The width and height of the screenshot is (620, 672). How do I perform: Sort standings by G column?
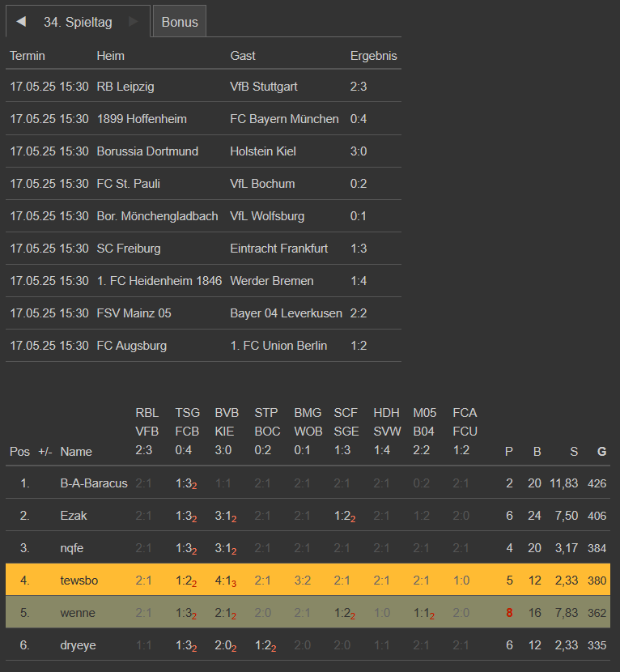coord(601,452)
